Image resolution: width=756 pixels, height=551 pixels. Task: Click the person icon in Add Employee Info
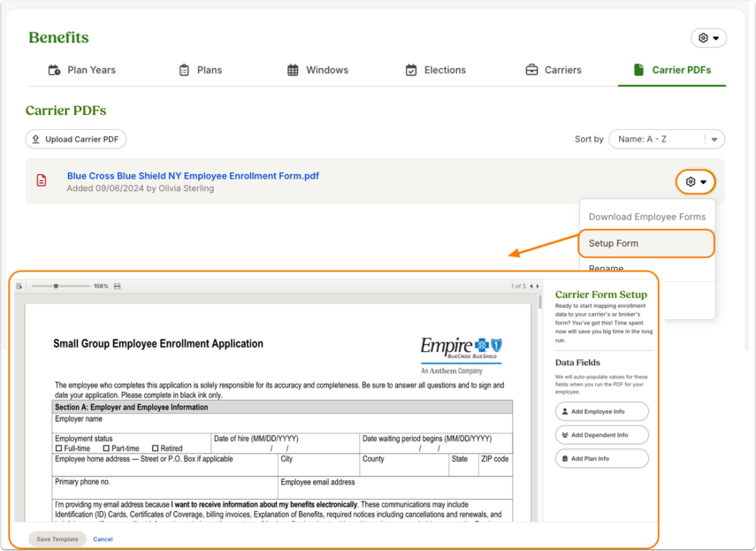pyautogui.click(x=565, y=411)
